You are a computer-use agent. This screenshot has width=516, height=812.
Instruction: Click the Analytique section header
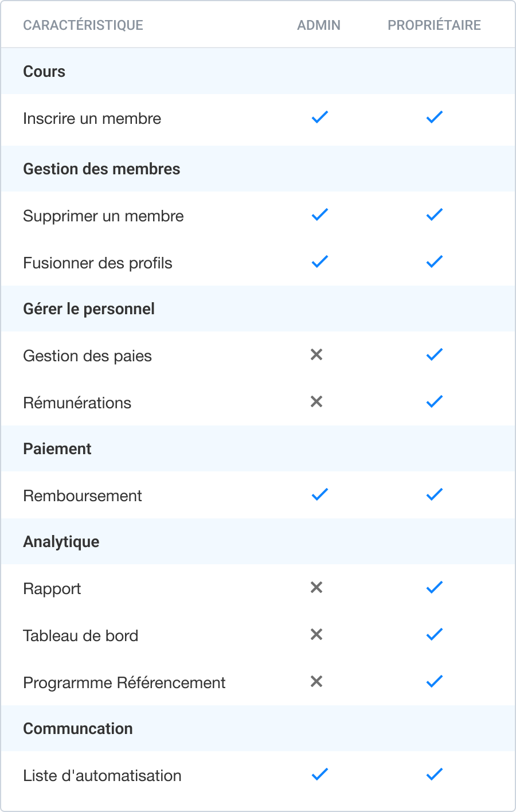pyautogui.click(x=61, y=542)
